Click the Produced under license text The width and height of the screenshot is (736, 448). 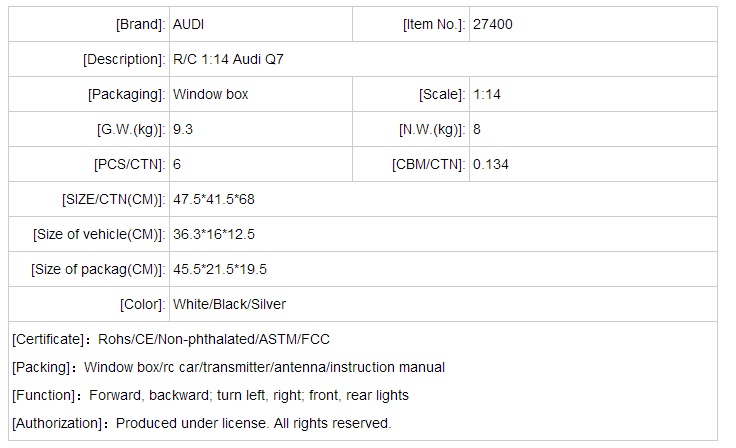[x=253, y=423]
